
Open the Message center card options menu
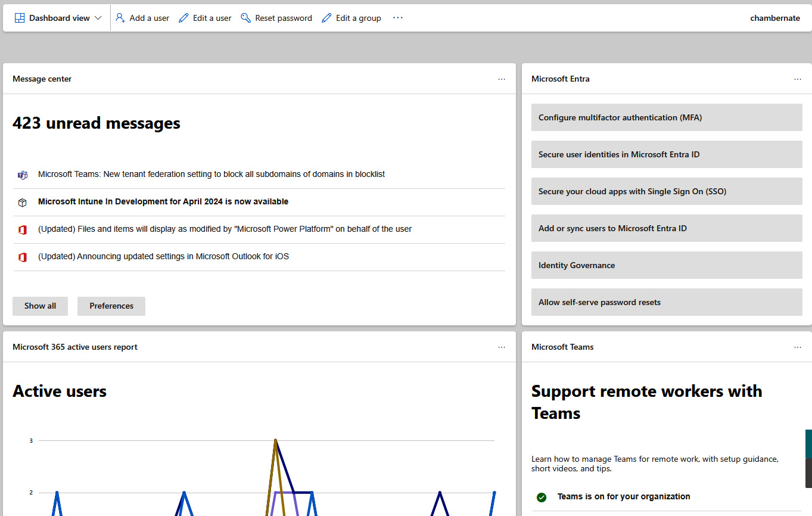502,79
